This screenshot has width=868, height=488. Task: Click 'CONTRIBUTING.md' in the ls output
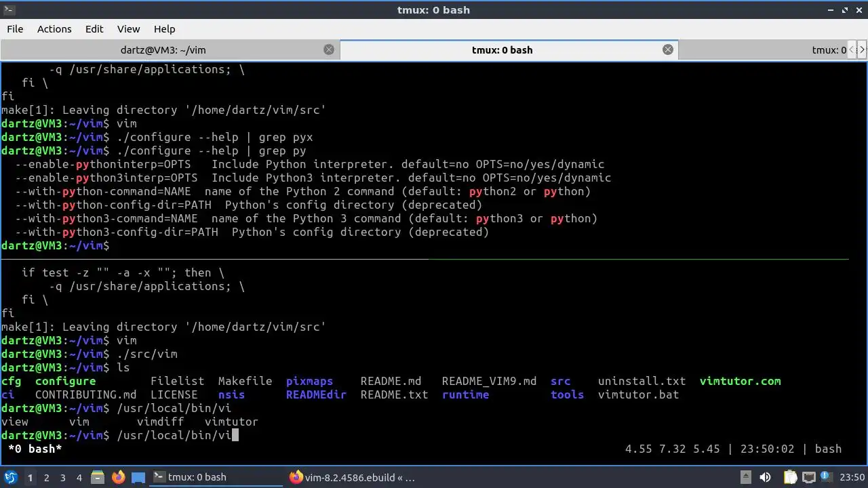click(x=86, y=394)
